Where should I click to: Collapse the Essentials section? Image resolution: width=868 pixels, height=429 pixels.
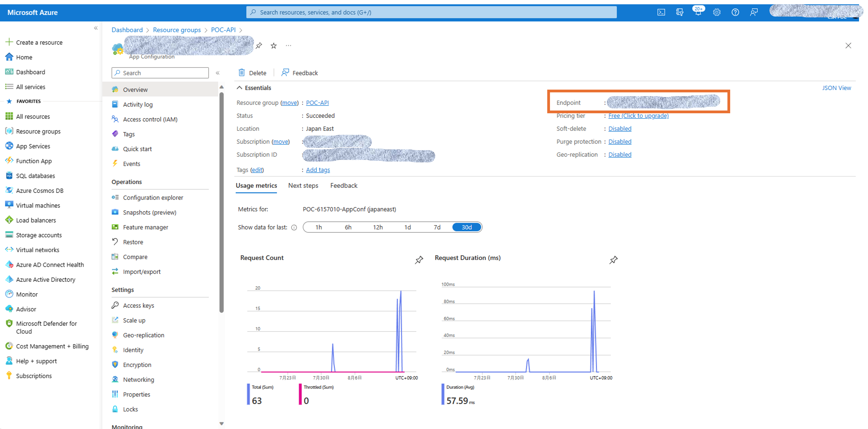(240, 88)
